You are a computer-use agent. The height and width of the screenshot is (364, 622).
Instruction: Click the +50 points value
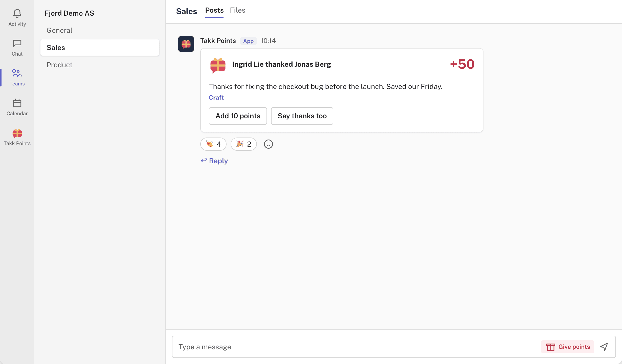point(462,64)
